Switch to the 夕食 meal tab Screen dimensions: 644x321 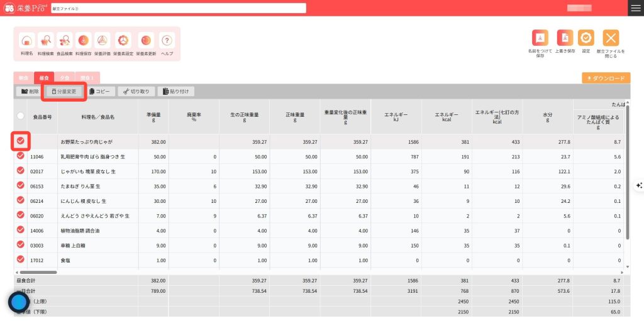(x=65, y=78)
